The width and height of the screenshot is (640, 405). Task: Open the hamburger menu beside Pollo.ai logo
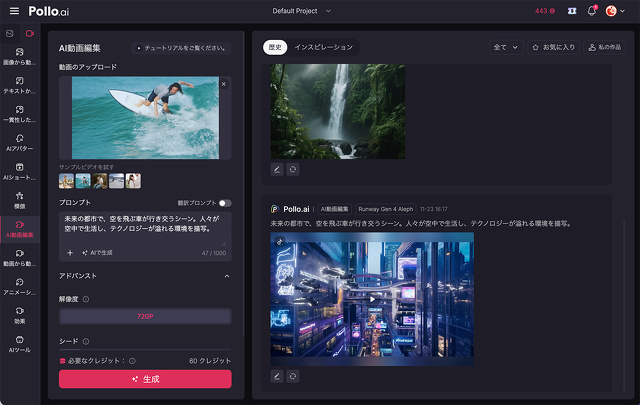click(13, 11)
